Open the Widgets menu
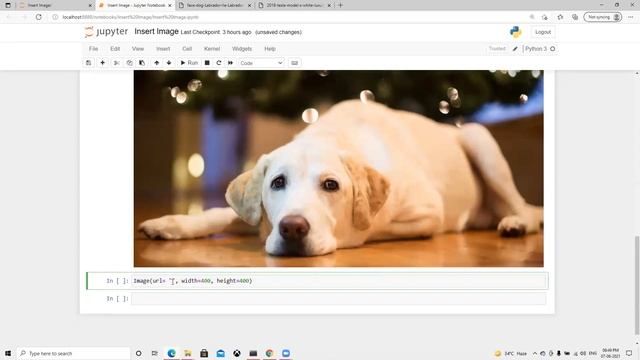Viewport: 640px width, 360px height. pyautogui.click(x=242, y=49)
